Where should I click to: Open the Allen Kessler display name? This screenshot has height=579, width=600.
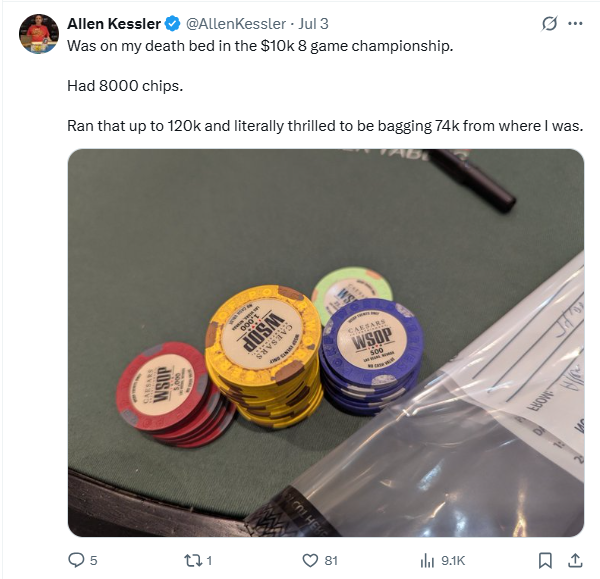[x=114, y=24]
